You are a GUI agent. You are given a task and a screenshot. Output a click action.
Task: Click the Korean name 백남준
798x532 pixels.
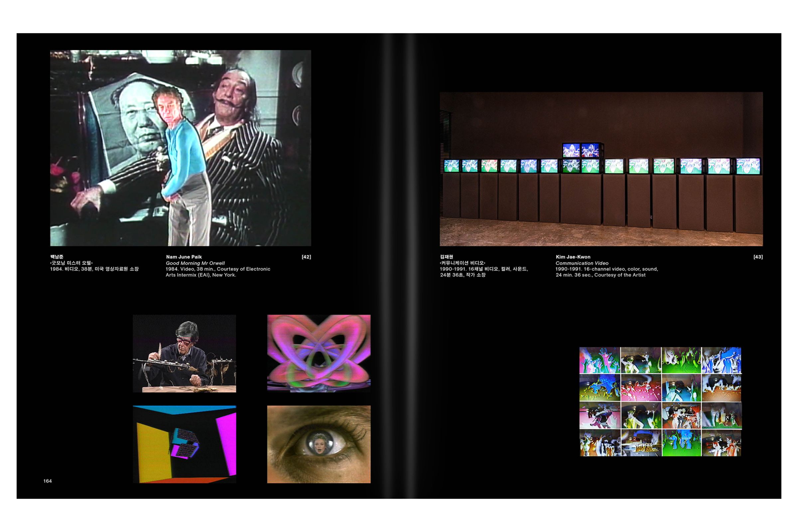tap(57, 257)
